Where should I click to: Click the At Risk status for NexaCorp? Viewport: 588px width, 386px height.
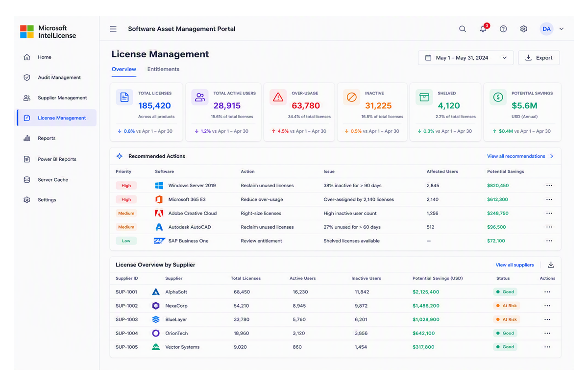tap(506, 306)
